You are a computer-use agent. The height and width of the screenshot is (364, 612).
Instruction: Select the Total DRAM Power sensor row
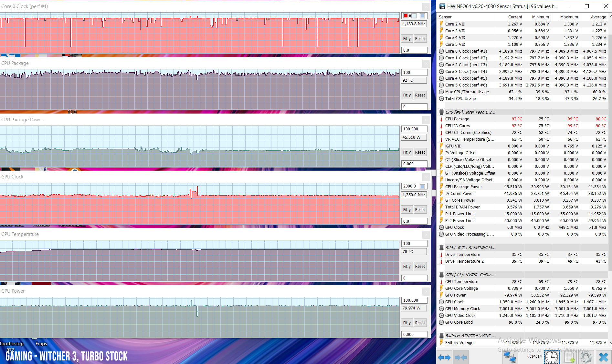(522, 207)
